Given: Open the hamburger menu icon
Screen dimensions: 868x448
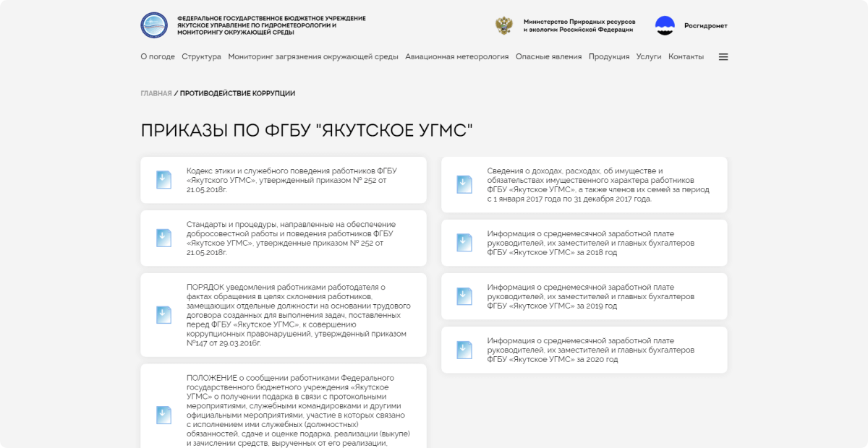Looking at the screenshot, I should point(723,57).
